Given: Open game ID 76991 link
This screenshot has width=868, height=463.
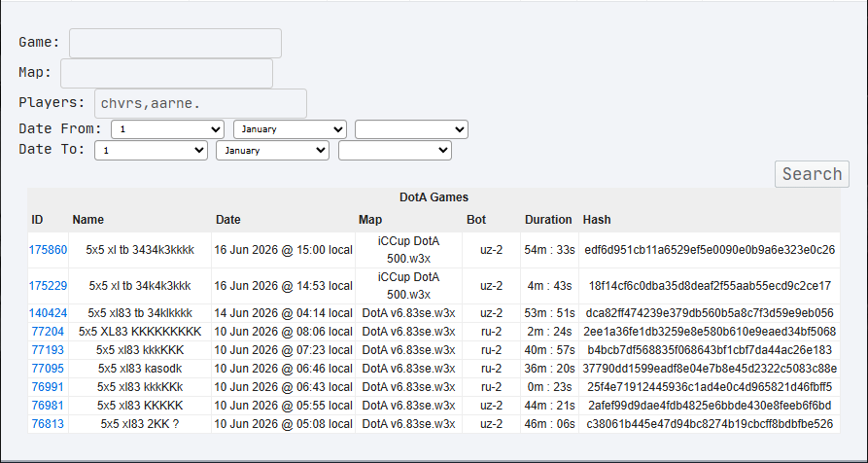Looking at the screenshot, I should pyautogui.click(x=48, y=387).
